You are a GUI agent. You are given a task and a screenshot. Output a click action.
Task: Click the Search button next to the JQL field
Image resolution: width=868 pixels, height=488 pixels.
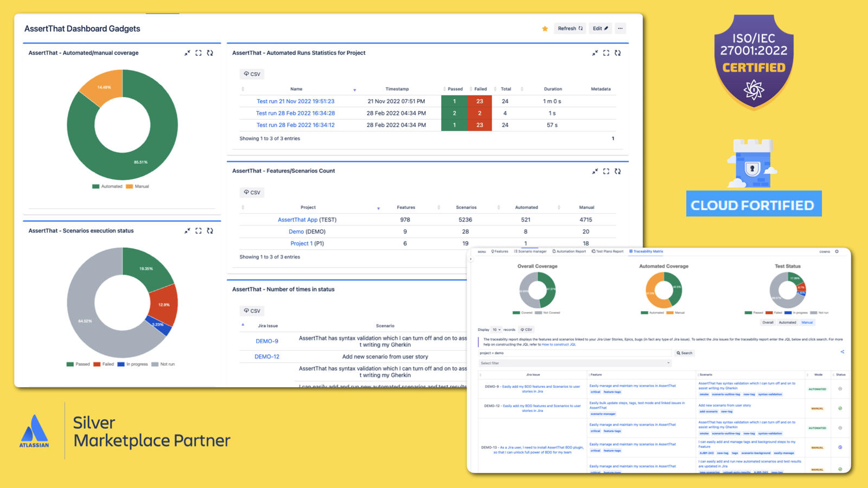[x=685, y=353]
